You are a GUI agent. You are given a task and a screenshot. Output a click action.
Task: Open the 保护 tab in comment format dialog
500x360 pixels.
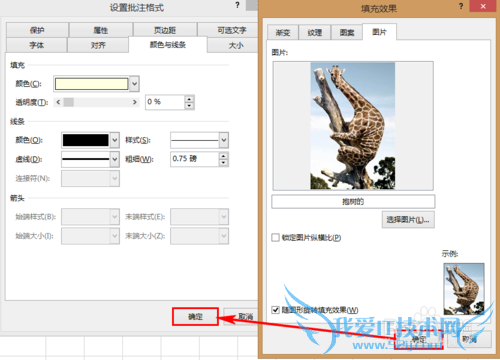pyautogui.click(x=37, y=30)
